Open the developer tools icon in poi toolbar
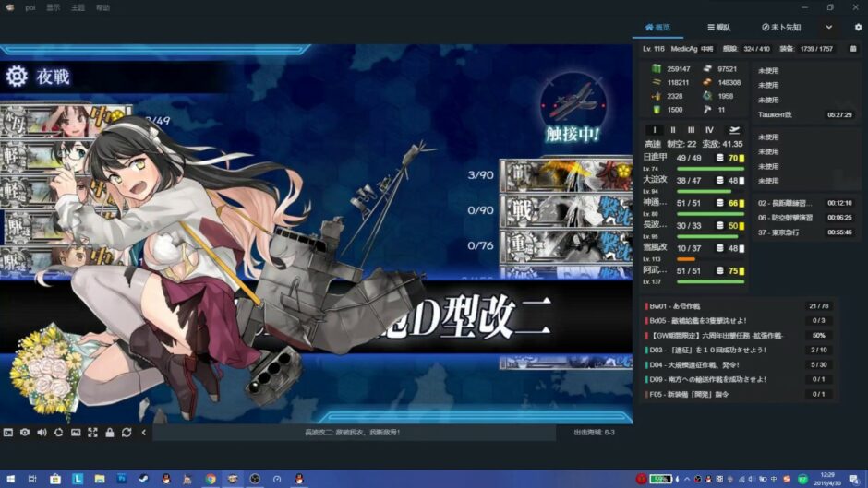The height and width of the screenshot is (488, 868). 7,432
